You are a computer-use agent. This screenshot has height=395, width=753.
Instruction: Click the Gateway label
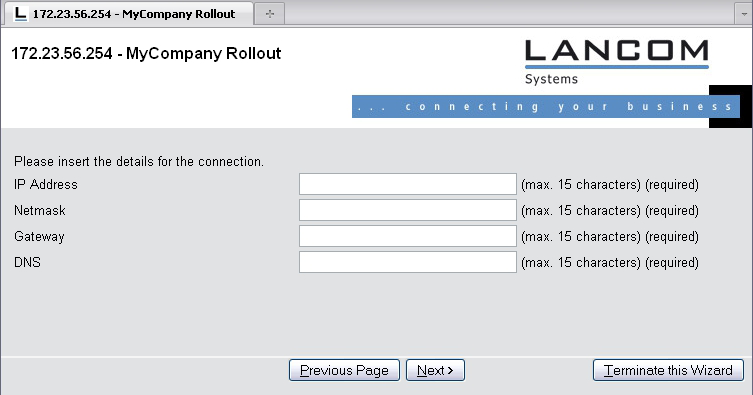[x=39, y=237]
